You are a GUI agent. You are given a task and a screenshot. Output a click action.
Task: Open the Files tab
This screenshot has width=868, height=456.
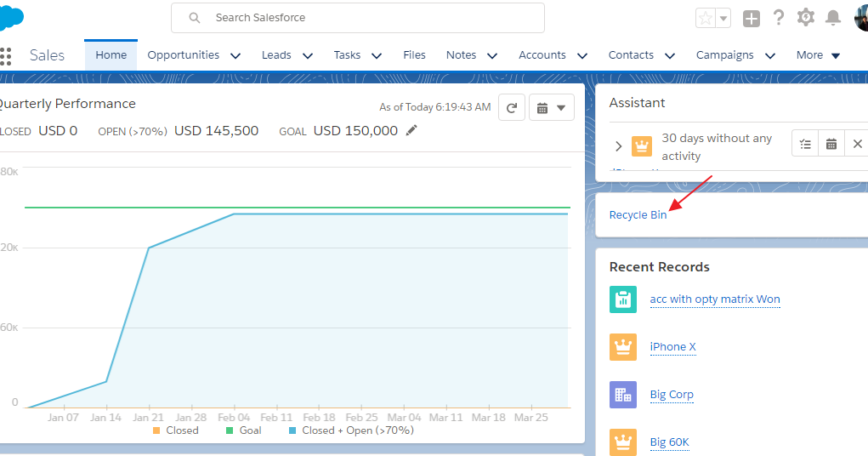[x=414, y=54]
